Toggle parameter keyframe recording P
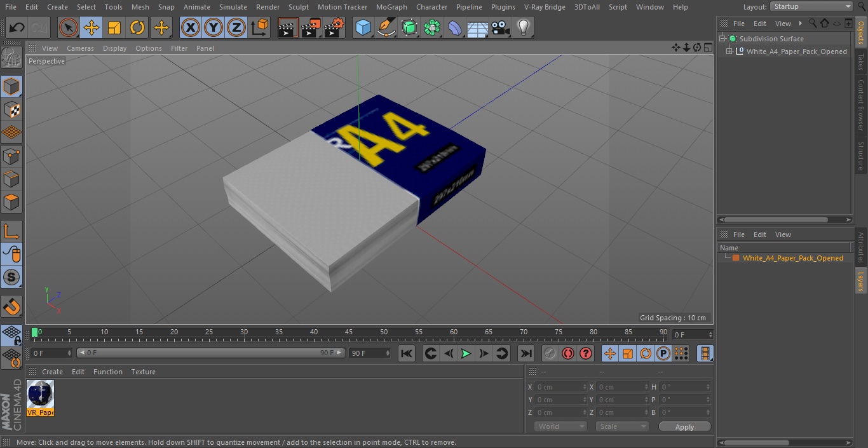868x448 pixels. pyautogui.click(x=663, y=353)
